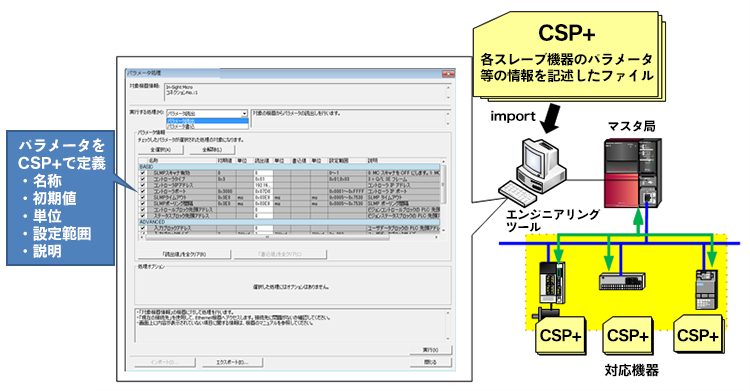Edit 読出値 cell of コントローラタイプ

click(263, 179)
